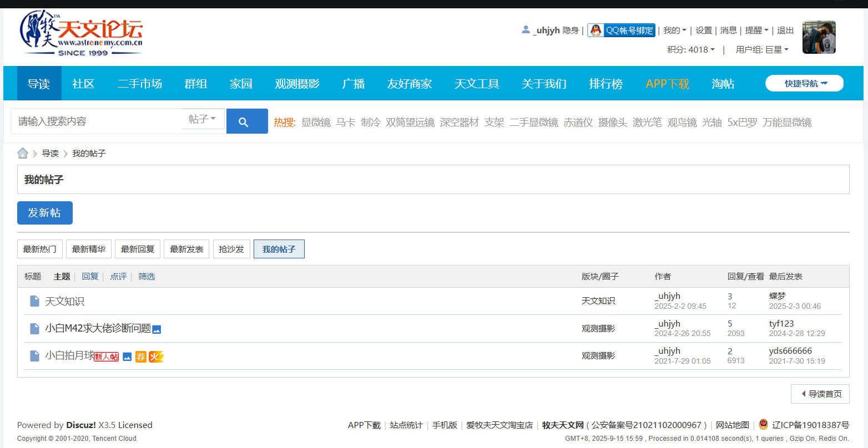Click the image attachment icon on 小白拍月球
The height and width of the screenshot is (448, 868).
[127, 357]
